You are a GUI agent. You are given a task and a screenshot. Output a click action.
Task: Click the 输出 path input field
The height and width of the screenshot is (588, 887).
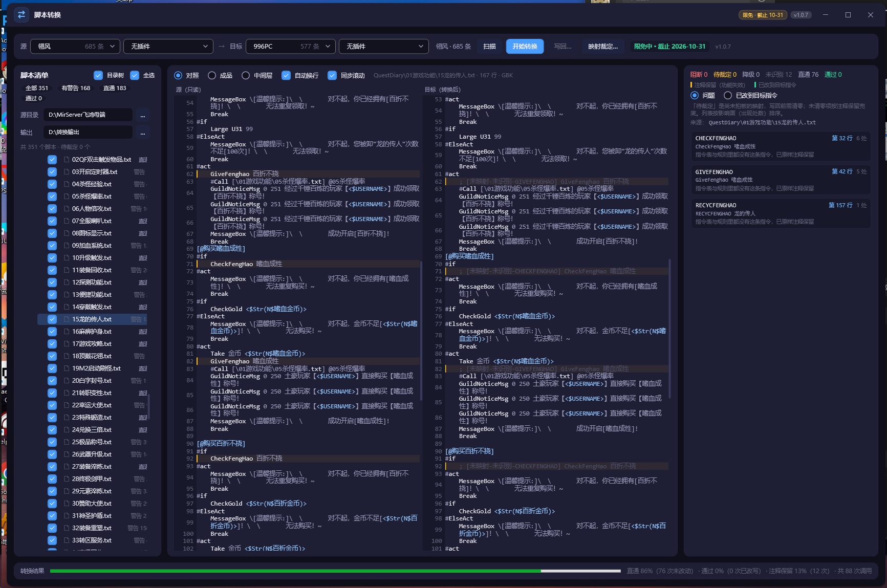pos(88,133)
